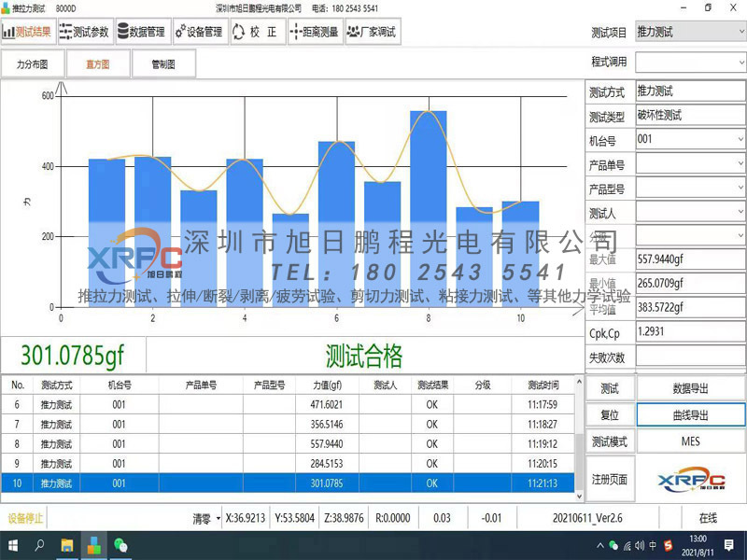Click the 20210611_Ver2.6 version text
Screen dimensions: 747x560
[587, 518]
